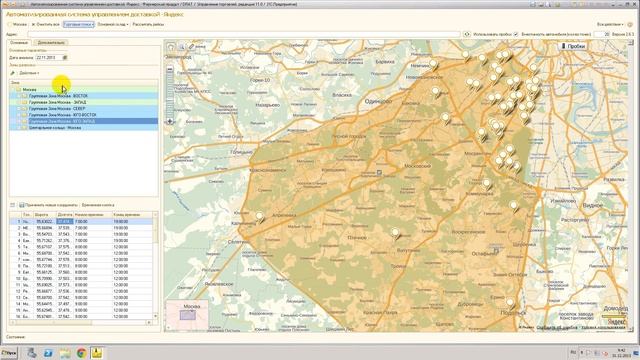This screenshot has width=640, height=360.
Task: Click the folder icon of the Москва tree row
Action: tap(18, 89)
